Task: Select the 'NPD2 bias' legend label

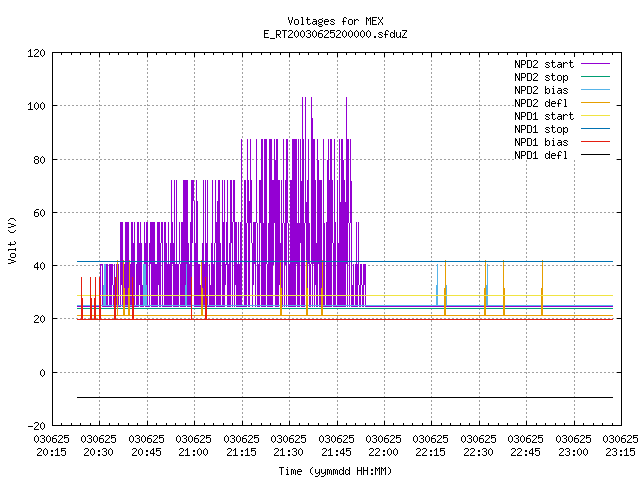Action: (x=541, y=90)
